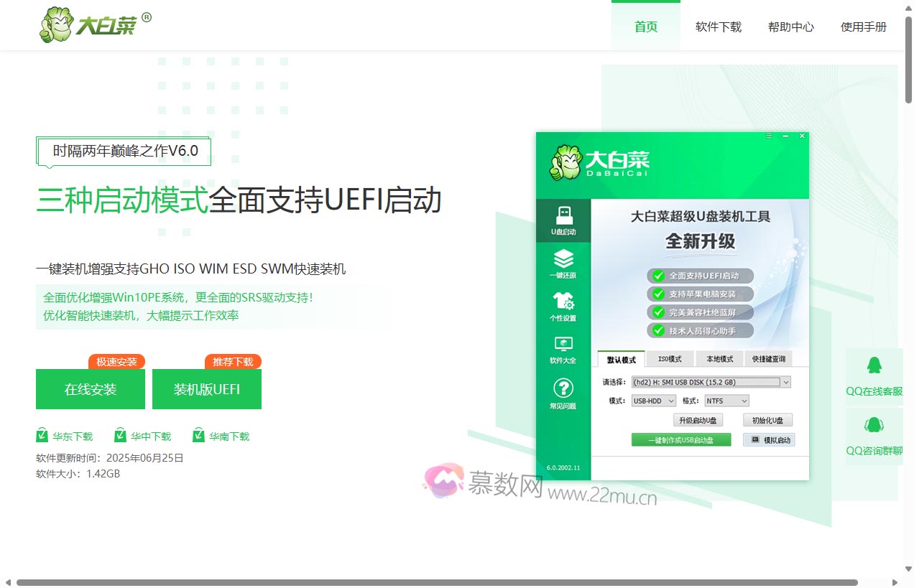Click the 装机版UEFI download button
914x588 pixels.
pyautogui.click(x=206, y=388)
